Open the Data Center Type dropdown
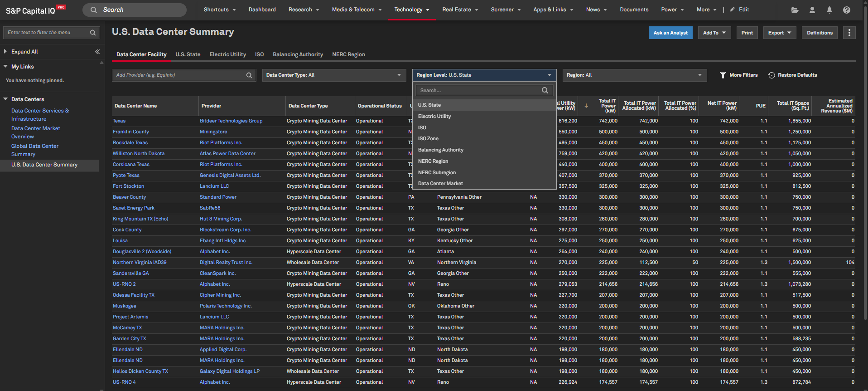The image size is (868, 391). point(334,75)
